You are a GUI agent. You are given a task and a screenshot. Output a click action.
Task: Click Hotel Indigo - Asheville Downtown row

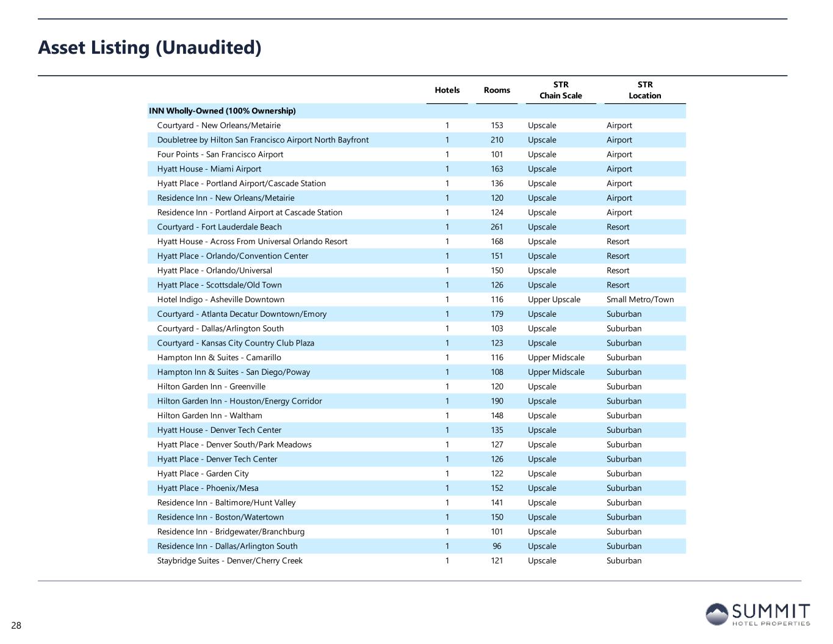pyautogui.click(x=220, y=300)
